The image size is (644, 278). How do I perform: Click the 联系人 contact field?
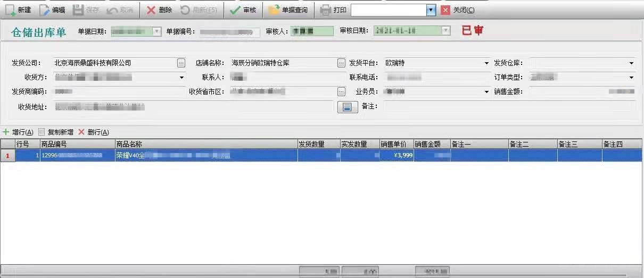pos(288,78)
